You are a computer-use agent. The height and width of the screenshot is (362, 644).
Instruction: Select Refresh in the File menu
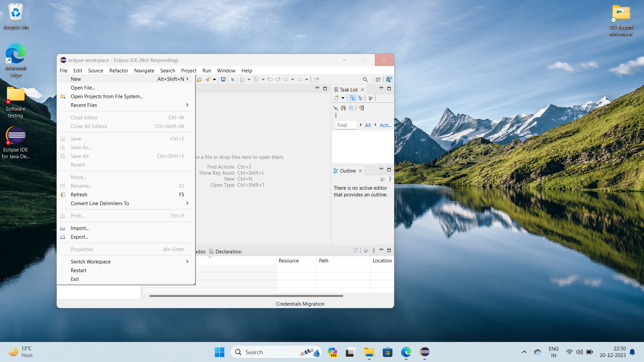[79, 195]
